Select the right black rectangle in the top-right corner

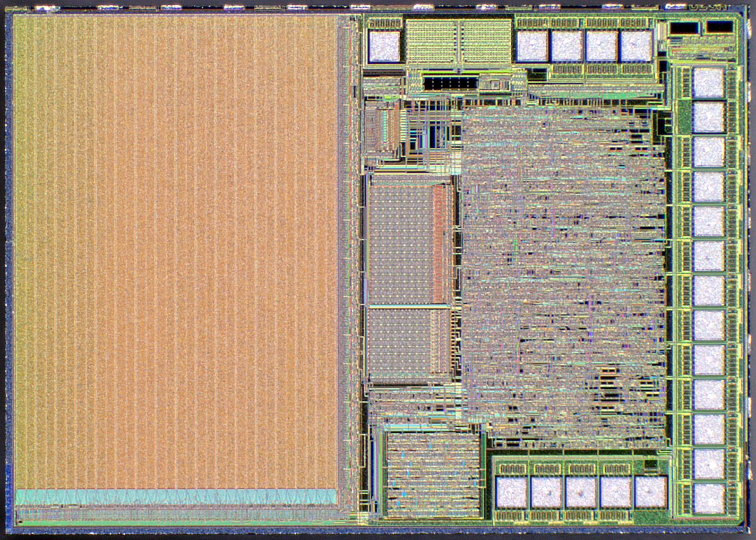719,27
